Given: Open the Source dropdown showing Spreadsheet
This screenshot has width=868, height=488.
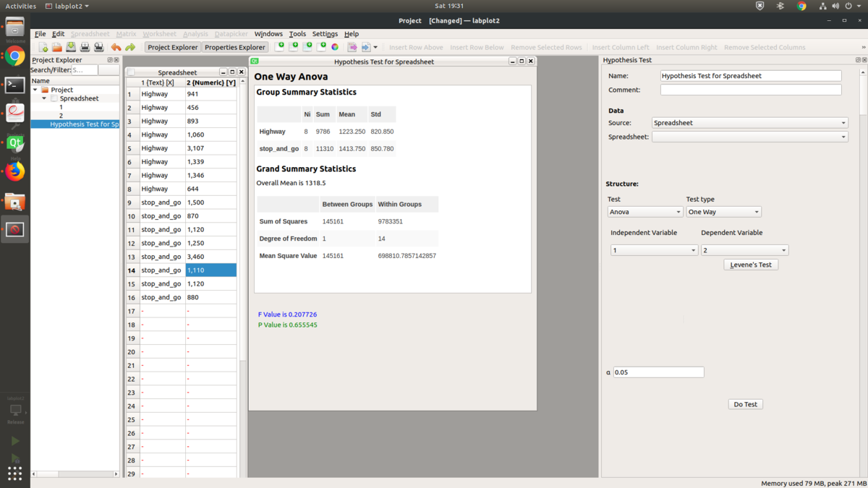Looking at the screenshot, I should (x=749, y=123).
